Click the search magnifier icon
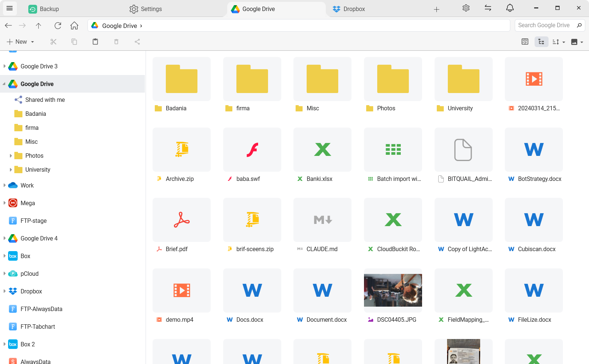The height and width of the screenshot is (364, 589). (x=579, y=25)
